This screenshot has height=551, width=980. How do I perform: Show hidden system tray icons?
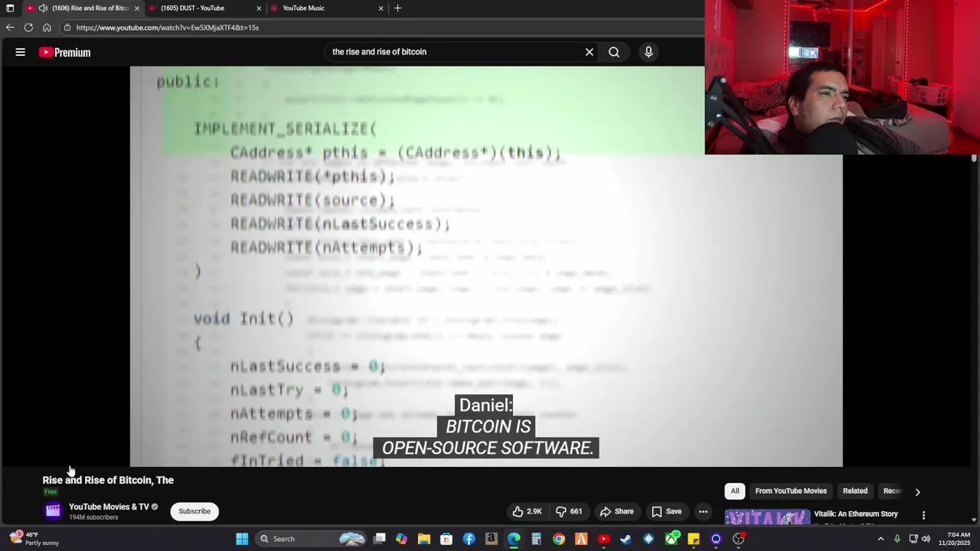coord(880,539)
